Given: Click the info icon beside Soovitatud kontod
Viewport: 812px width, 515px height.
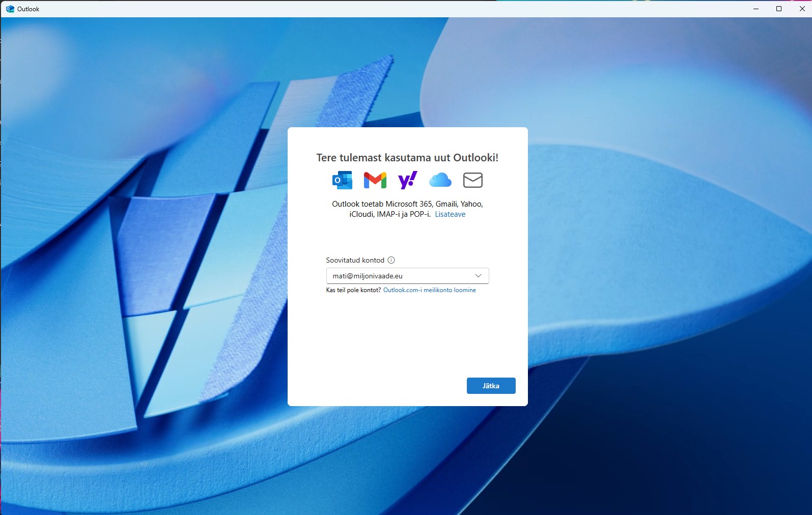Looking at the screenshot, I should click(391, 260).
